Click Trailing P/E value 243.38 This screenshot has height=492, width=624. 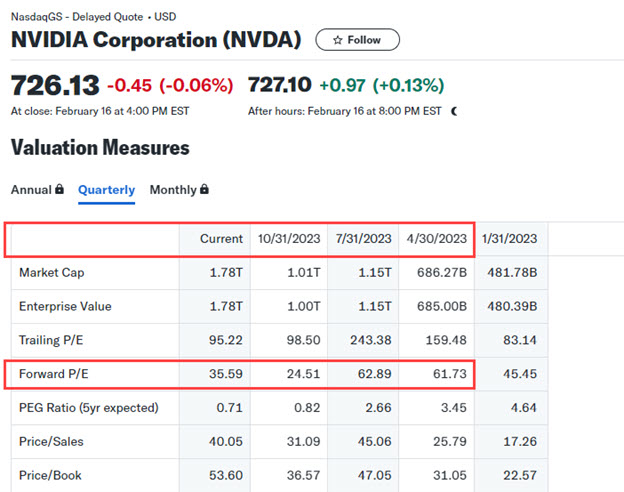point(371,340)
